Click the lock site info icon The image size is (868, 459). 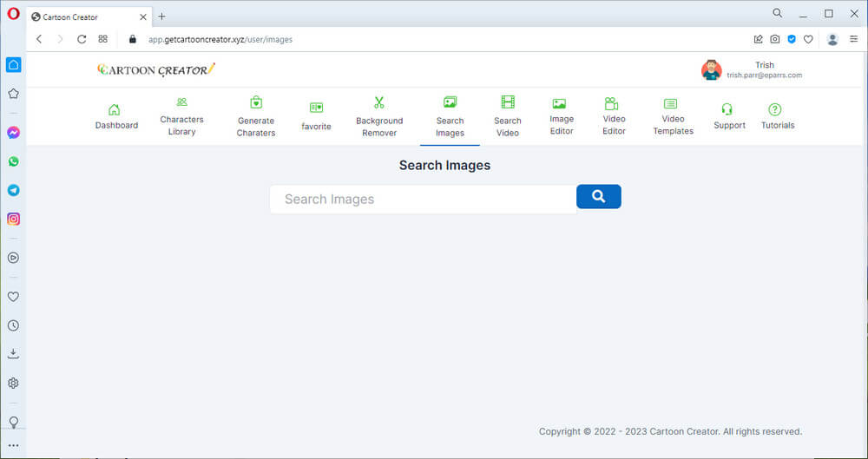132,39
